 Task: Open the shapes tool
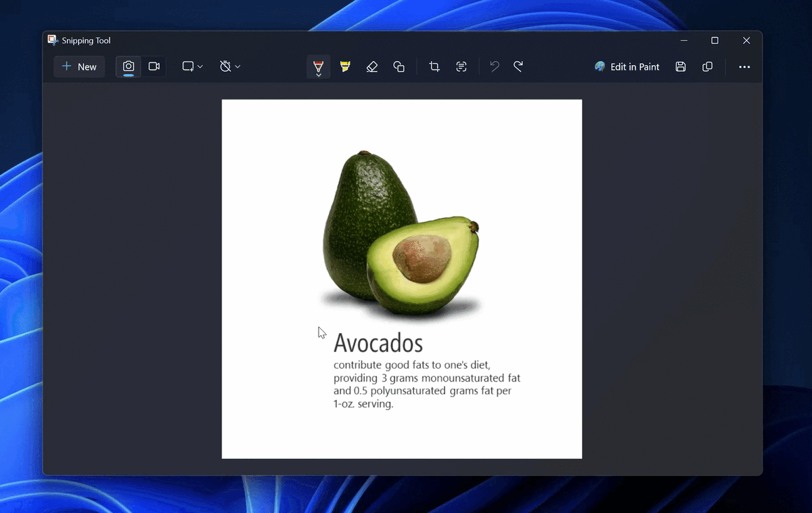point(399,66)
